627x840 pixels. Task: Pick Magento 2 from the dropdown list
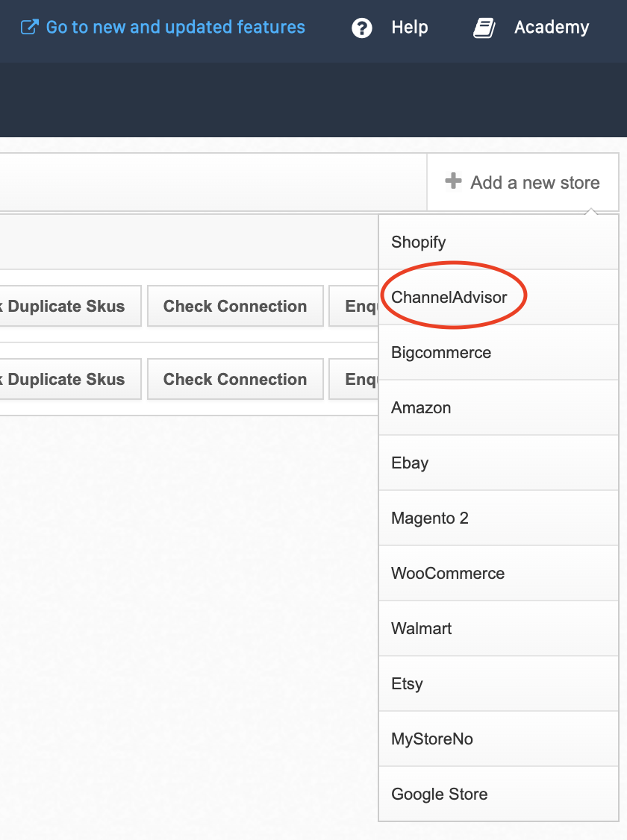click(x=499, y=518)
